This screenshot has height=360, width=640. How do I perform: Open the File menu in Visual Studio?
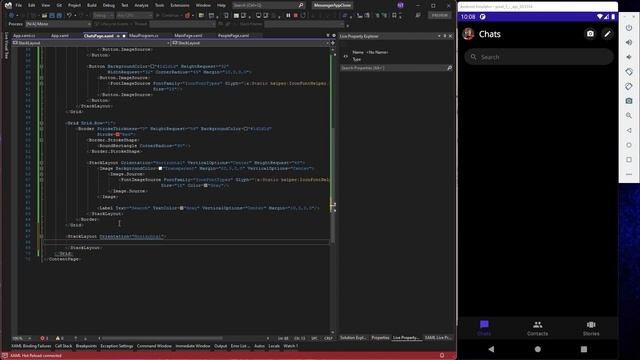18,5
